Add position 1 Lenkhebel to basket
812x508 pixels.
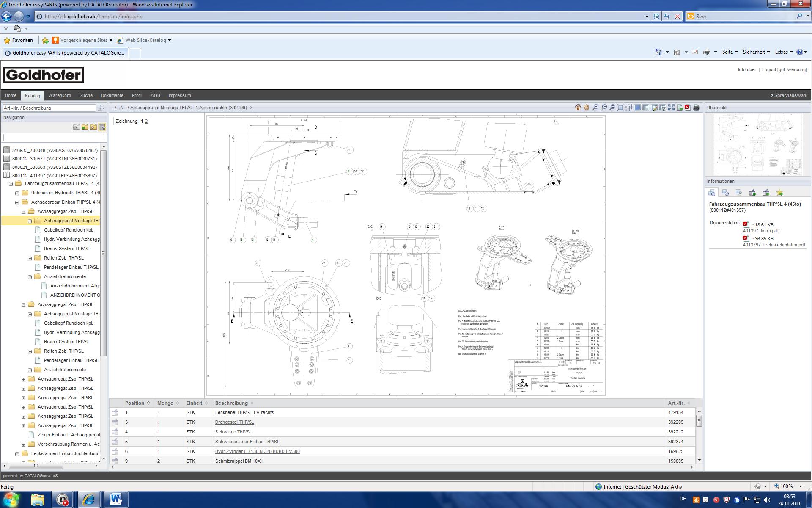point(115,412)
